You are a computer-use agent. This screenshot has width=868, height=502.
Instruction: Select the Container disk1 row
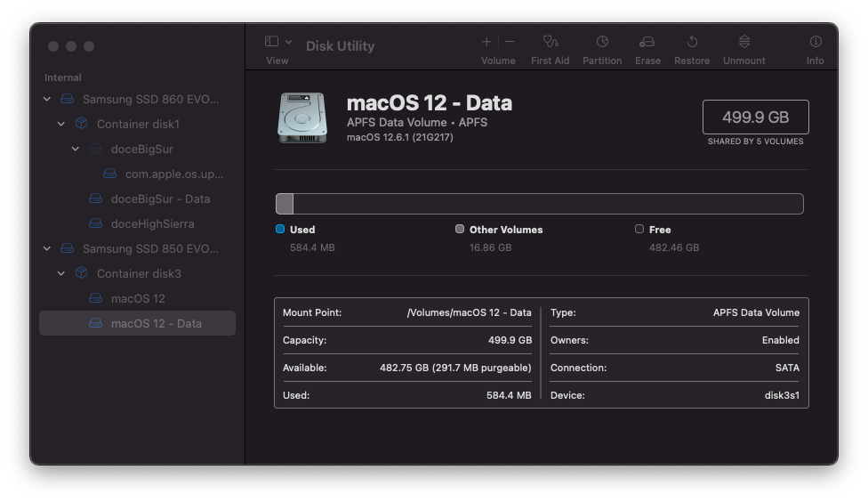[x=137, y=124]
